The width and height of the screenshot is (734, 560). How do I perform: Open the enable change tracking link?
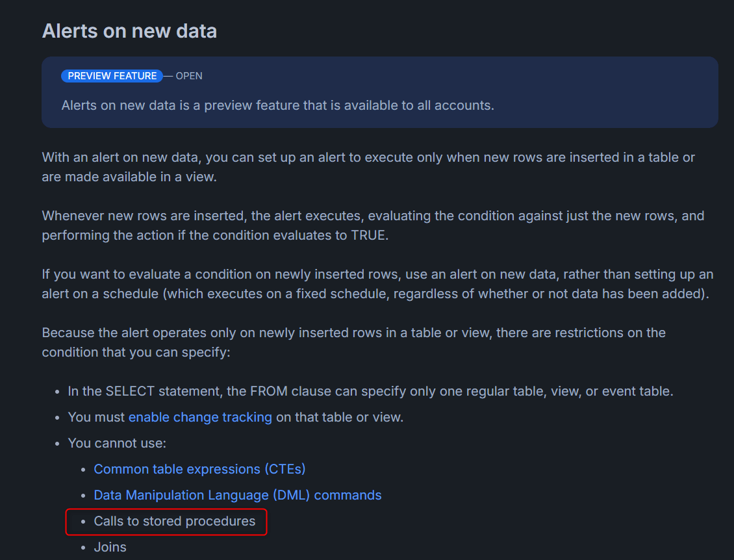pyautogui.click(x=200, y=417)
